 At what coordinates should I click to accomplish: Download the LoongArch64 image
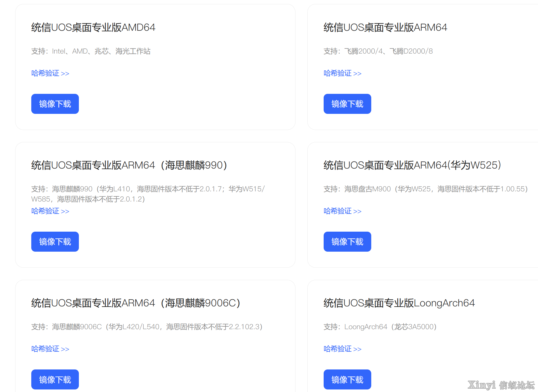(x=347, y=380)
